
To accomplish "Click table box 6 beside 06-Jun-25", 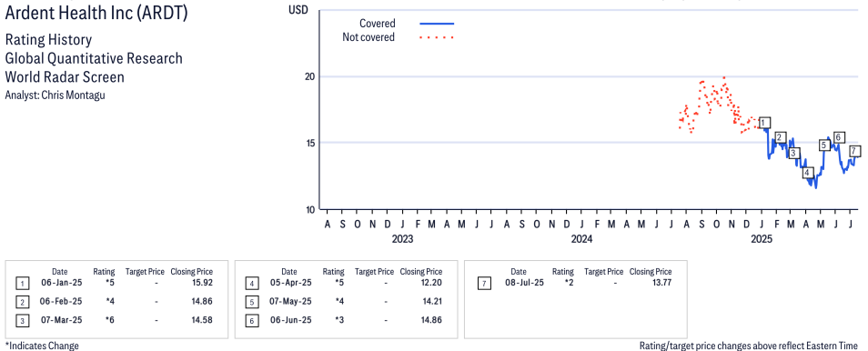I will pyautogui.click(x=252, y=321).
